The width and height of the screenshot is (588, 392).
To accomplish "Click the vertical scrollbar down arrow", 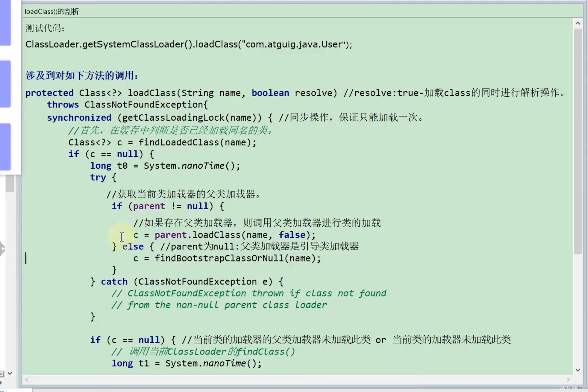I will (578, 370).
